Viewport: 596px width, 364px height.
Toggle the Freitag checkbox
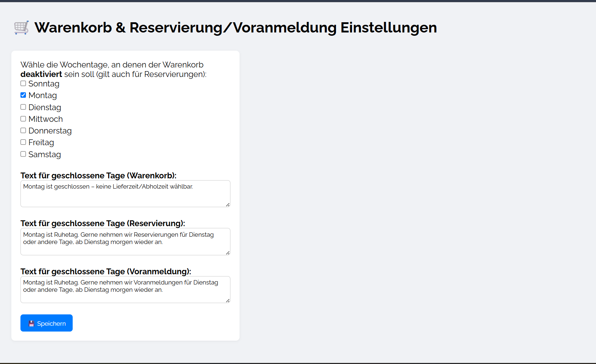pos(23,142)
